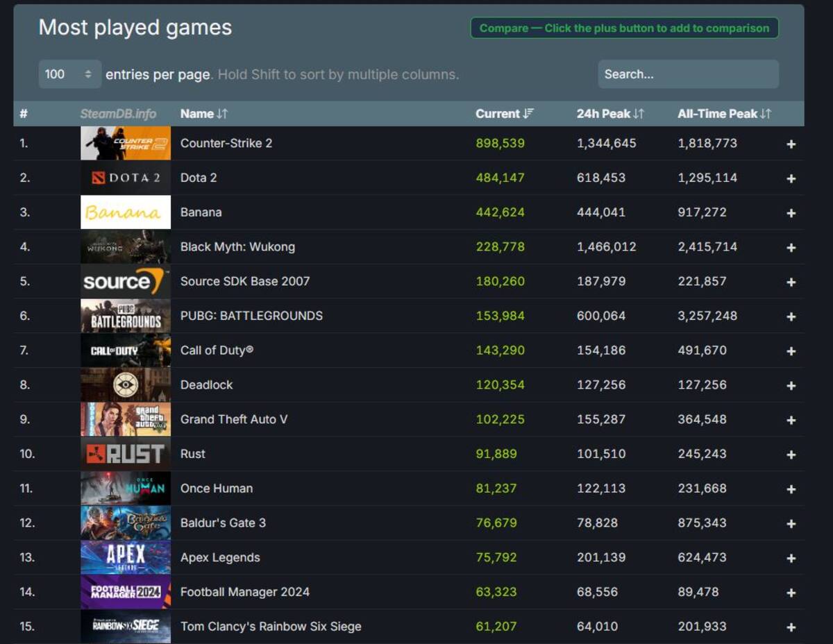This screenshot has width=833, height=644.
Task: Click the plus icon for Dota 2
Action: click(791, 178)
